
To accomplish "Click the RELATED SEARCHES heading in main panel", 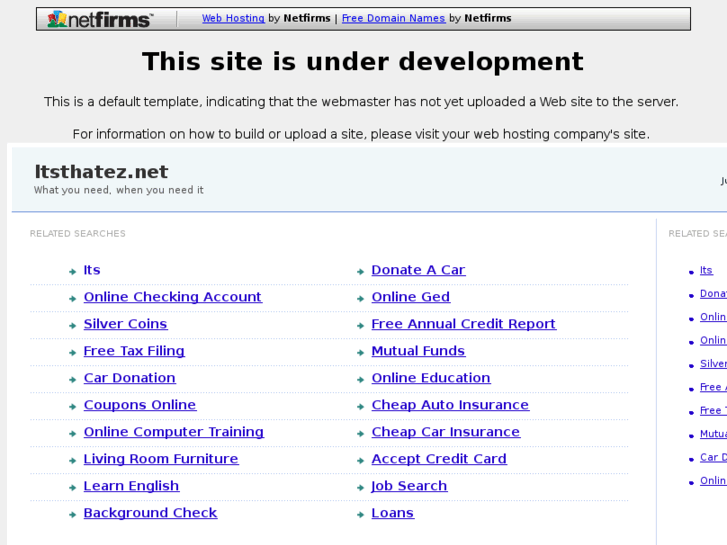I will point(77,233).
